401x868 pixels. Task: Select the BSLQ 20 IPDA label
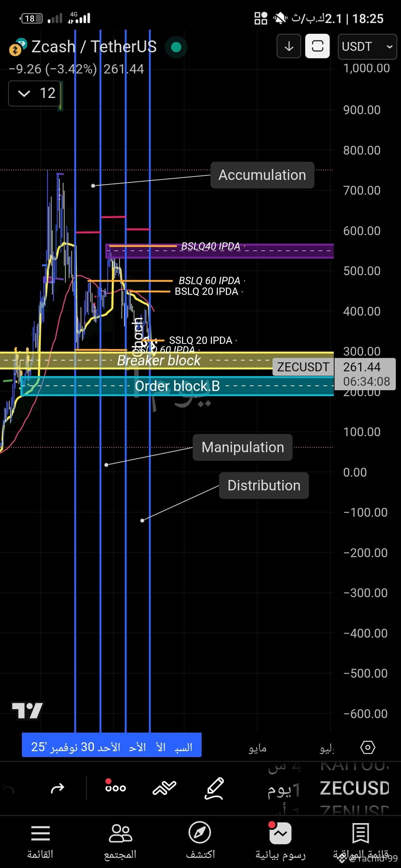pyautogui.click(x=206, y=292)
